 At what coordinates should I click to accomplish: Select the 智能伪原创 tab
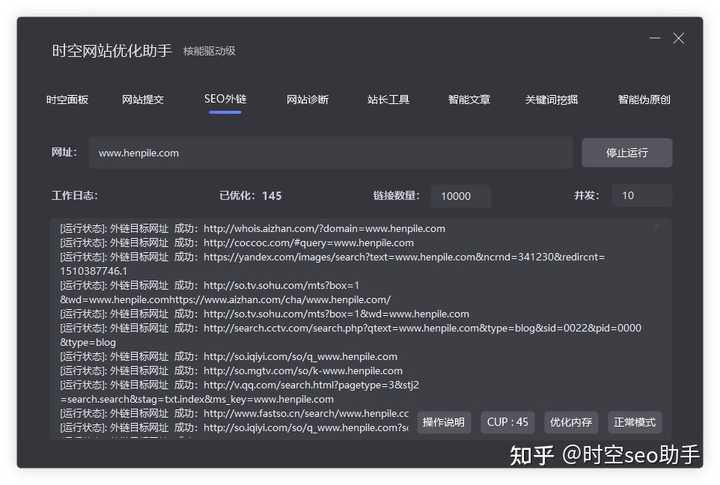(x=644, y=99)
